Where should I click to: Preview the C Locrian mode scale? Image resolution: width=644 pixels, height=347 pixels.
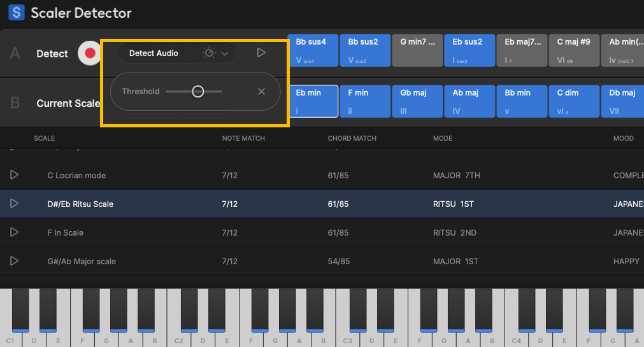(x=14, y=175)
